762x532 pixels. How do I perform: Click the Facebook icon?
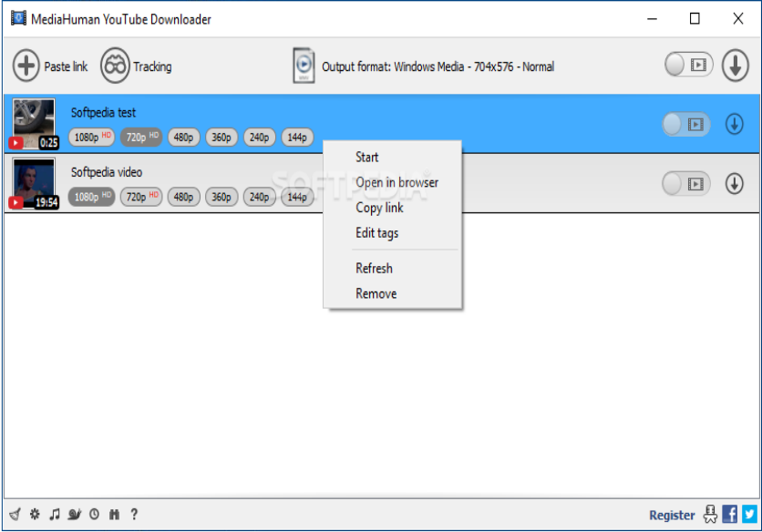pyautogui.click(x=729, y=514)
